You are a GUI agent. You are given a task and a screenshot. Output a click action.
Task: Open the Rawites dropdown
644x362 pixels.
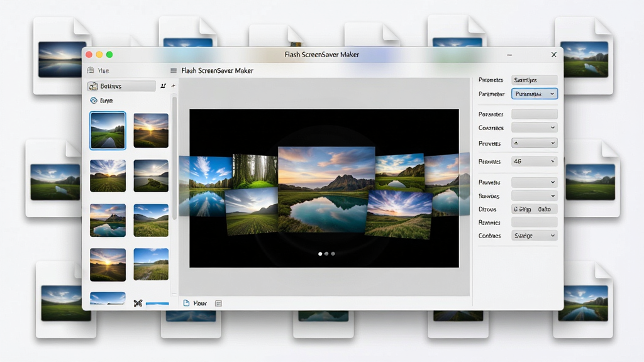pyautogui.click(x=535, y=196)
